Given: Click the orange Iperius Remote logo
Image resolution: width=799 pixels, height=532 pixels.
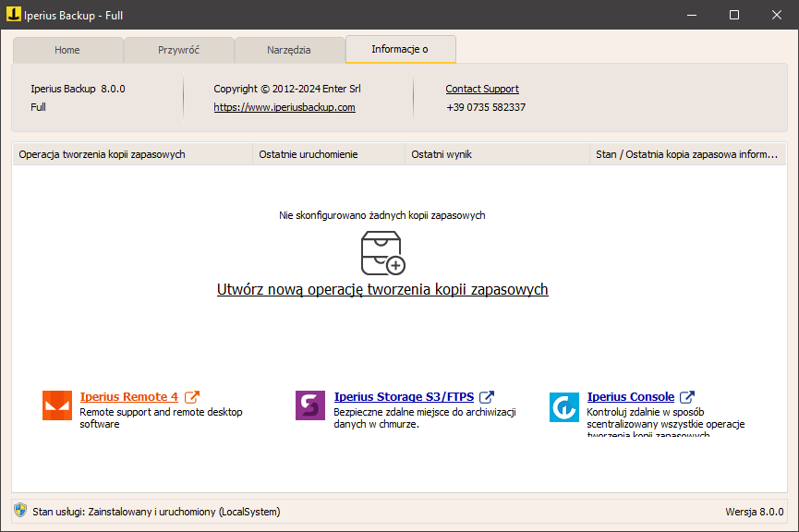Looking at the screenshot, I should click(x=57, y=405).
